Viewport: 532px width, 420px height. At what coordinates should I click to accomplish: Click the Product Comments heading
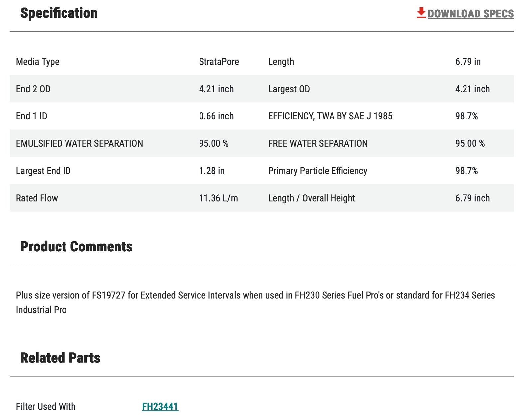click(76, 247)
